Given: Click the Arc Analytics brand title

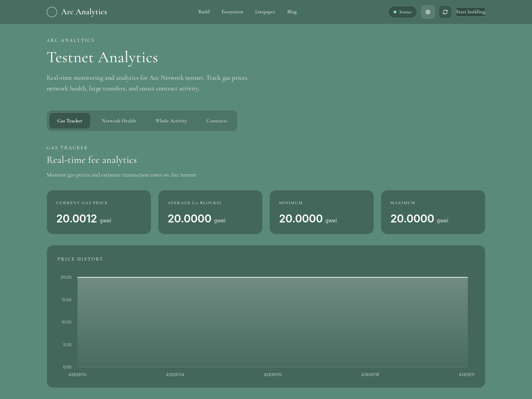Looking at the screenshot, I should coord(84,12).
